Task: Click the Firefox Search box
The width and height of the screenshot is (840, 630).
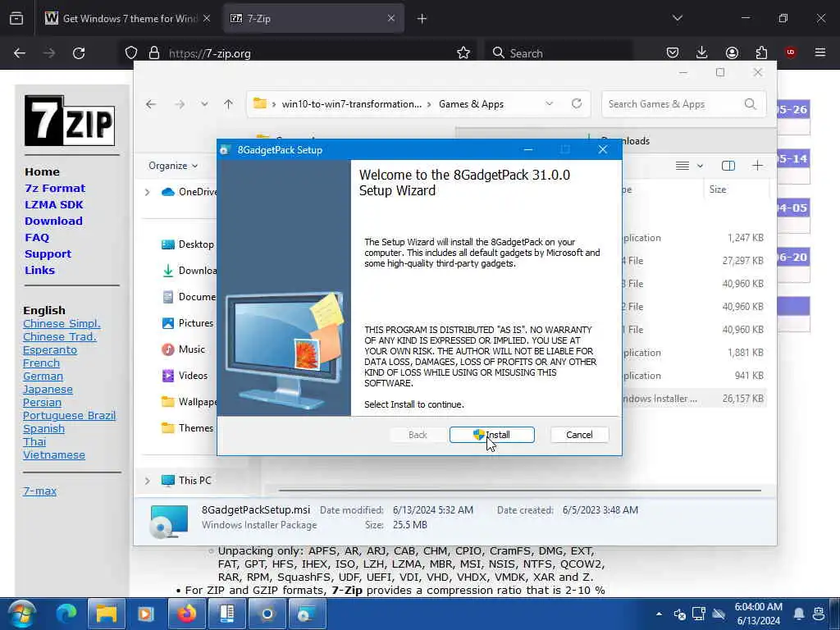Action: tap(558, 53)
